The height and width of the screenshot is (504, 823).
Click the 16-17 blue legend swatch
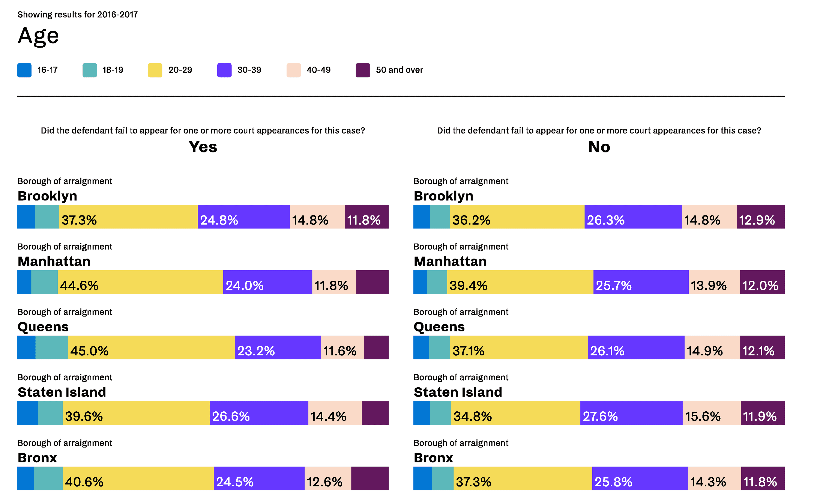click(24, 70)
